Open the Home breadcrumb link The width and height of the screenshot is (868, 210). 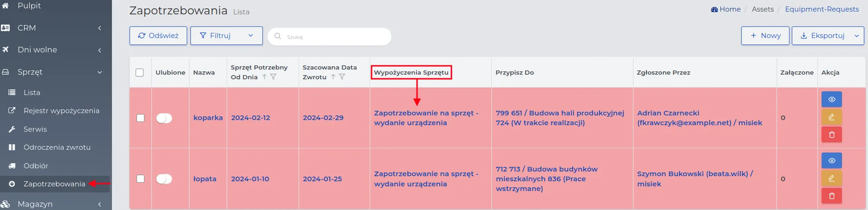pyautogui.click(x=726, y=9)
